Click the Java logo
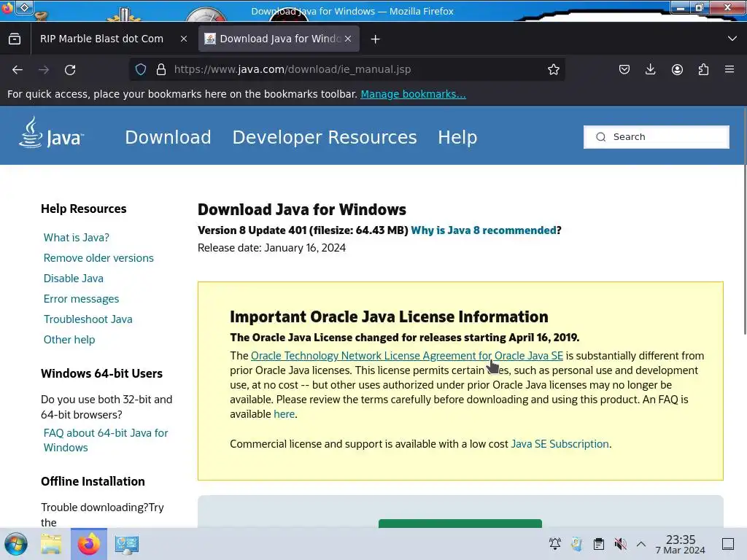The width and height of the screenshot is (747, 560). coord(52,133)
